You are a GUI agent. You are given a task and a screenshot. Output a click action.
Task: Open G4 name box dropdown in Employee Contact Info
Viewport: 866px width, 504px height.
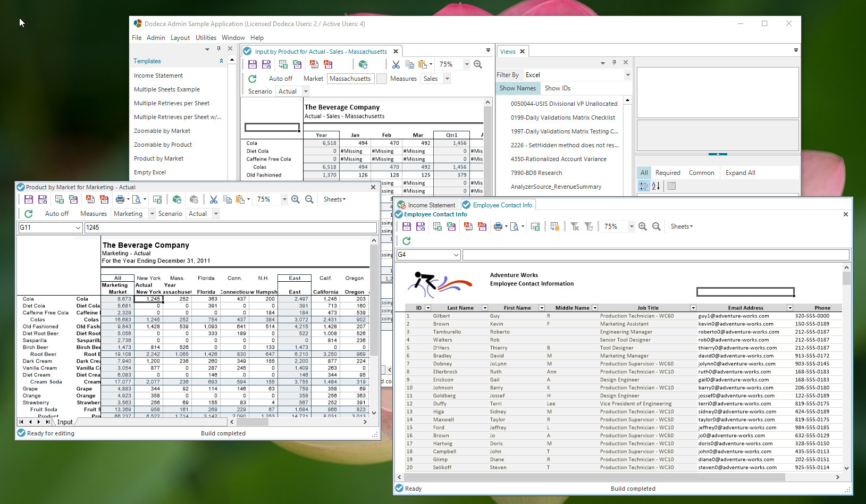[456, 255]
